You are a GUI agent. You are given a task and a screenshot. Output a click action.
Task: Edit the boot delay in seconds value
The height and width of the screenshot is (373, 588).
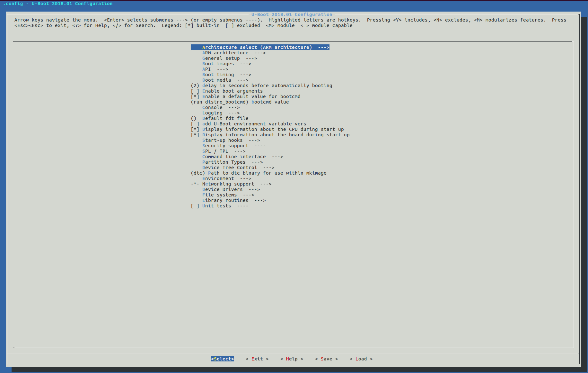[261, 86]
